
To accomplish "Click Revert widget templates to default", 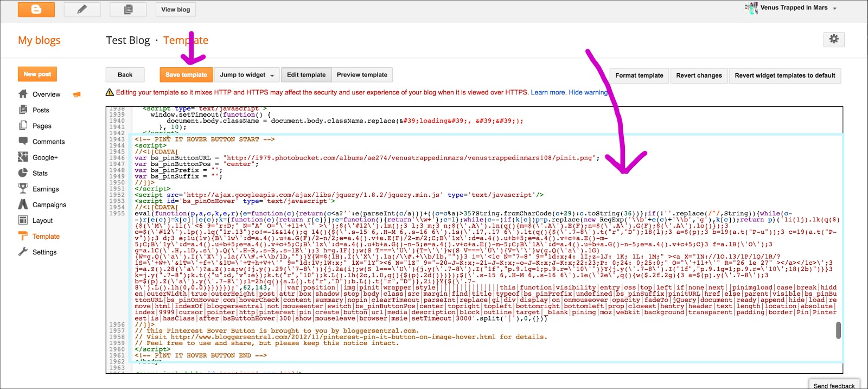I will pos(785,75).
